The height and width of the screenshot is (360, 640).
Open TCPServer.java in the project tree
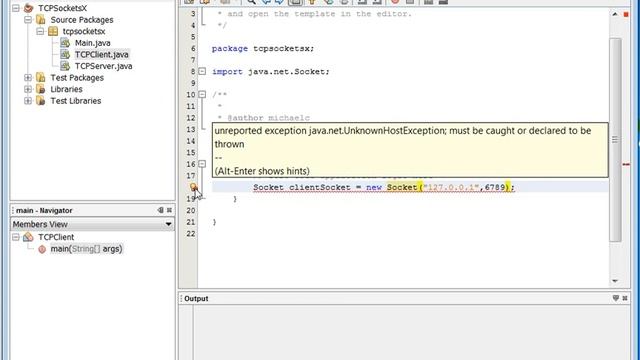click(x=104, y=66)
